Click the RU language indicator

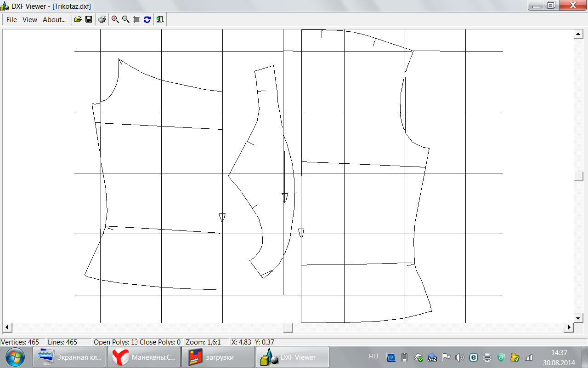pyautogui.click(x=373, y=356)
